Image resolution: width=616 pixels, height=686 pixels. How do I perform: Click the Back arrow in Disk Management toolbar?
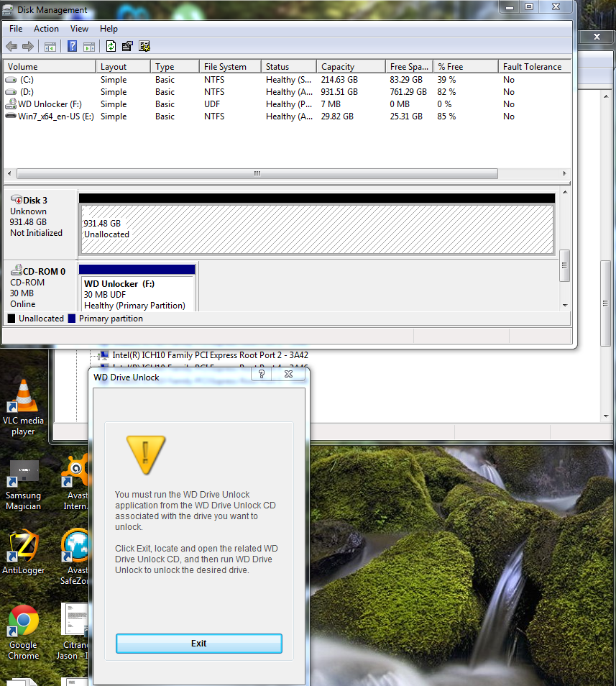coord(12,46)
